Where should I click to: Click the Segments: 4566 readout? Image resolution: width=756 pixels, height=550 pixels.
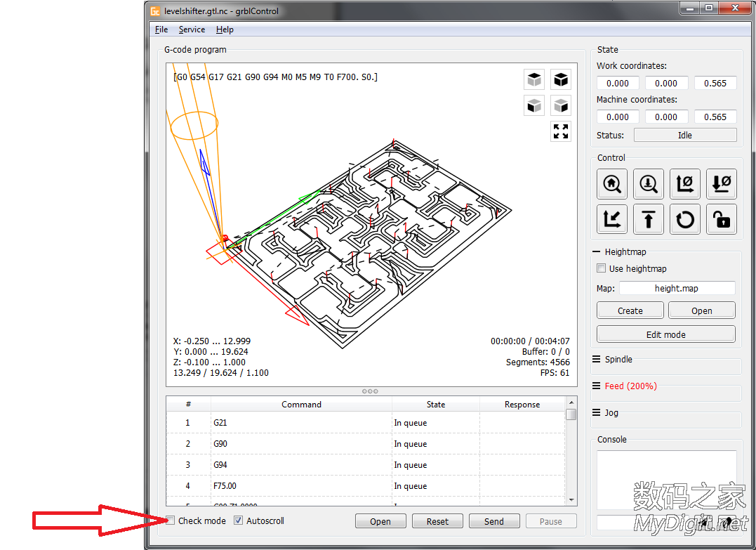pos(538,362)
